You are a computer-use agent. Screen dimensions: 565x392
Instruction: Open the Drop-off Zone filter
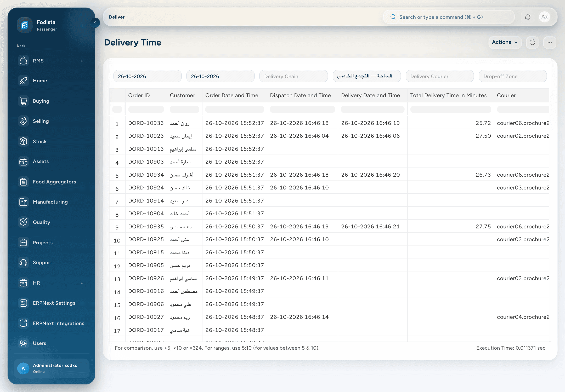[513, 76]
